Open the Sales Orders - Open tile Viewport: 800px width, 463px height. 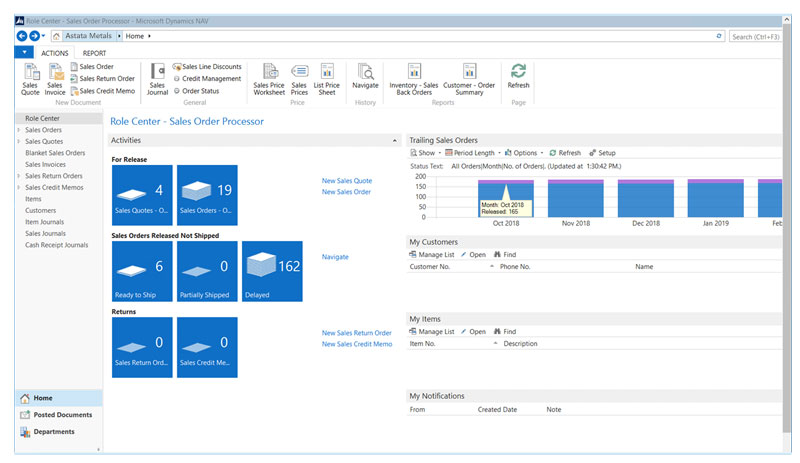point(207,195)
